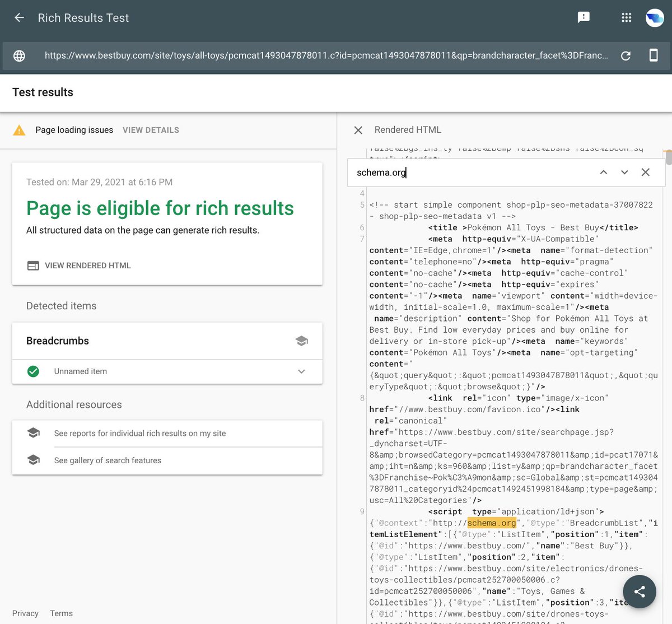
Task: Close the Rendered HTML panel
Action: pyautogui.click(x=358, y=130)
